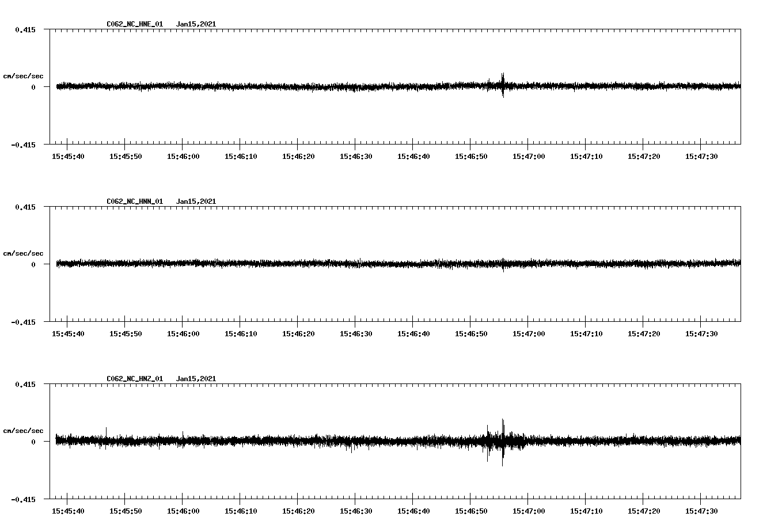Viewport: 782px width, 532px height.
Task: Select the 15:45:40 tick label on the top axis
Action: coord(68,155)
